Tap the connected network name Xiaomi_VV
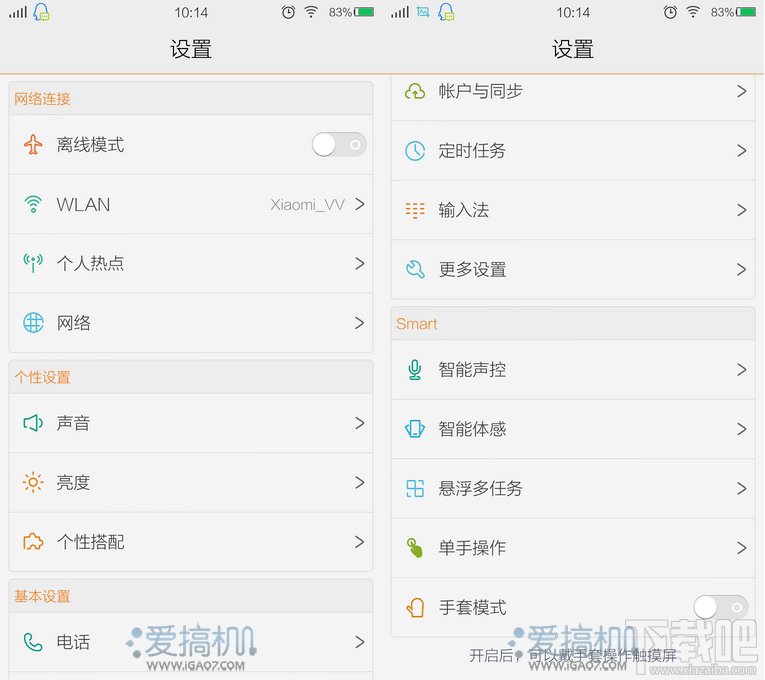Screen dimensions: 765x680 coord(307,204)
